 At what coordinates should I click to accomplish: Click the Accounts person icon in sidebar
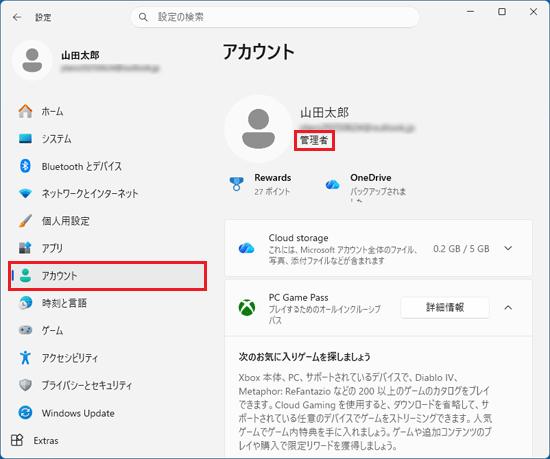tap(25, 275)
